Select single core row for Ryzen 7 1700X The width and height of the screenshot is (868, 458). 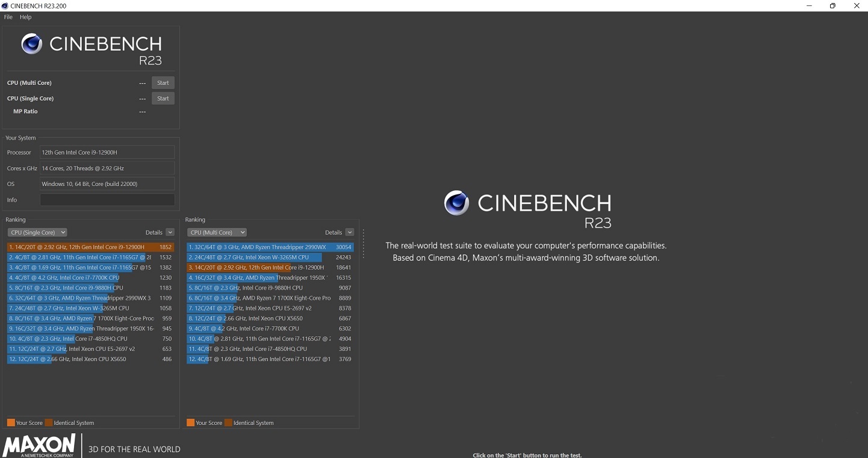coord(90,319)
